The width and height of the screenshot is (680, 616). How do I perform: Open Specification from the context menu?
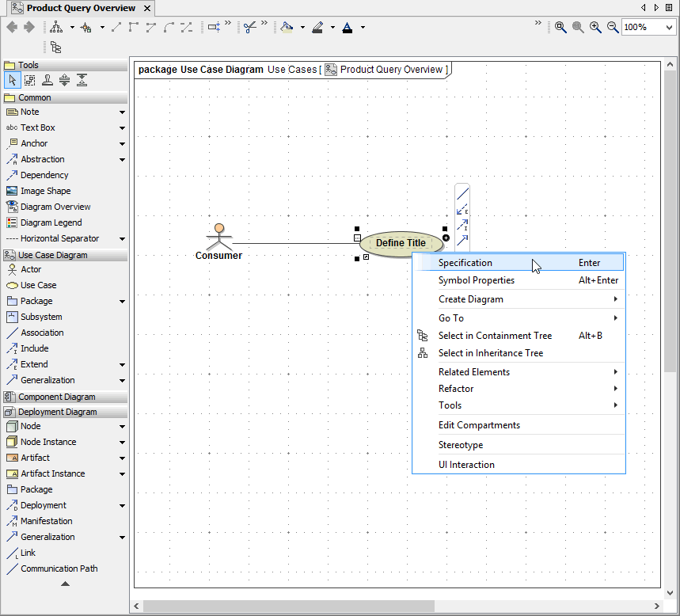pyautogui.click(x=465, y=263)
